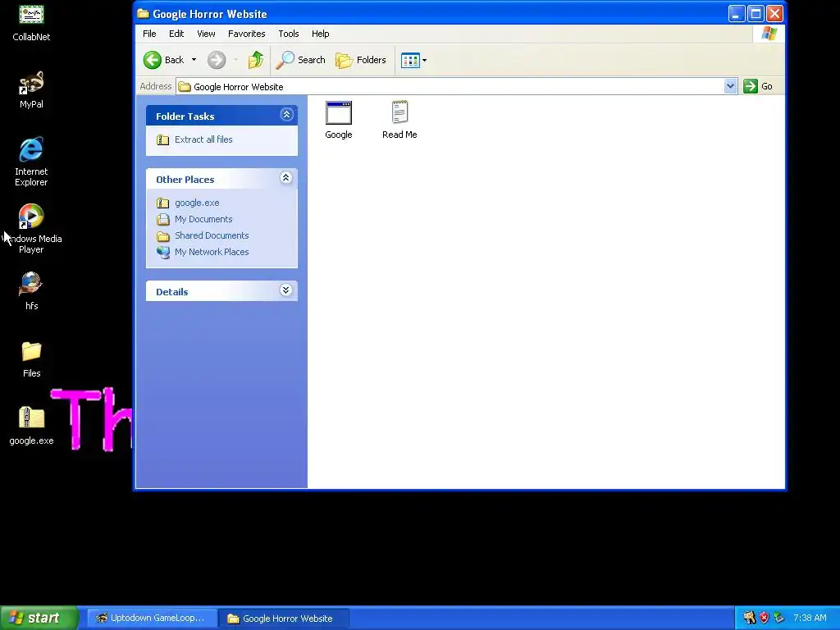The image size is (840, 630).
Task: Go up one folder level
Action: click(x=256, y=60)
